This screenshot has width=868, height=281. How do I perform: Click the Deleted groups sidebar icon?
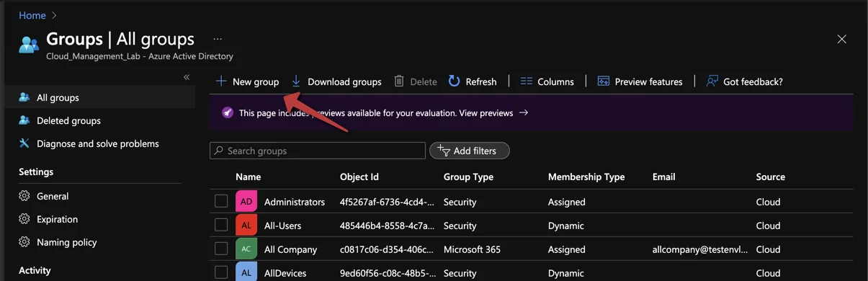click(24, 120)
